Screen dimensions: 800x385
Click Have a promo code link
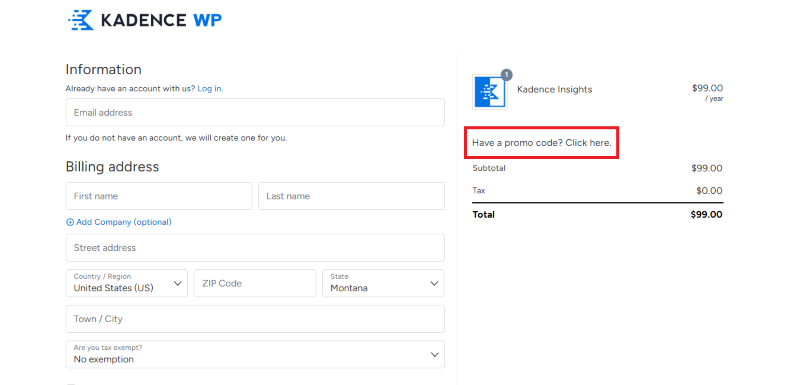click(x=541, y=143)
